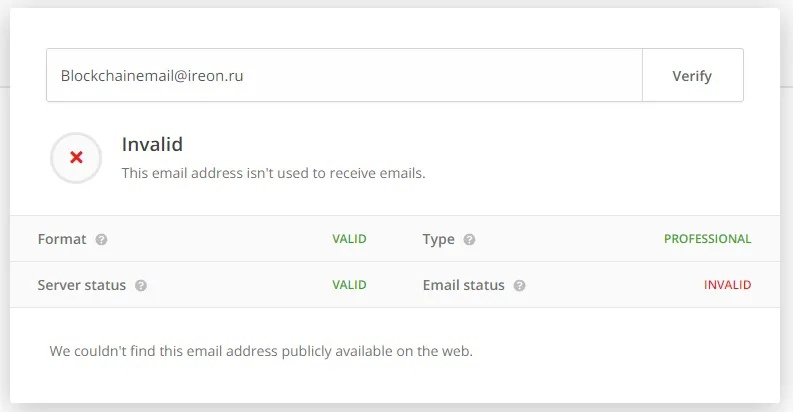Screen dimensions: 793x412
Task: Open the Server status help tooltip icon
Action: (141, 285)
